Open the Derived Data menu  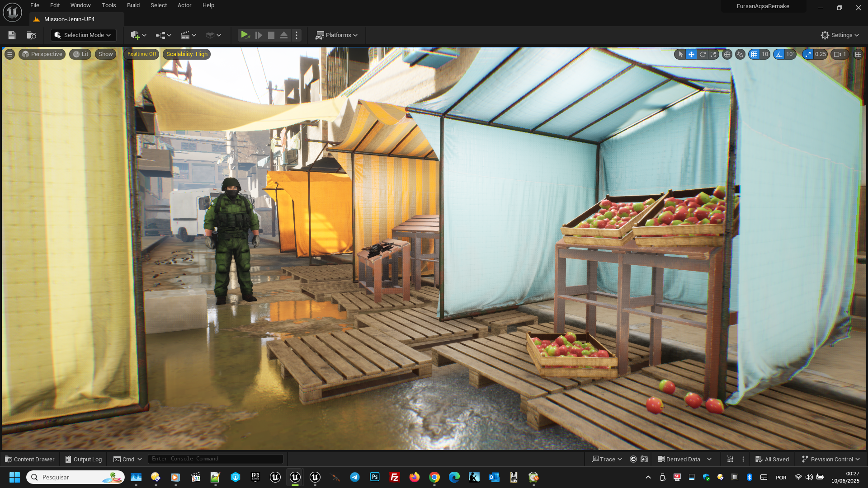(x=684, y=459)
